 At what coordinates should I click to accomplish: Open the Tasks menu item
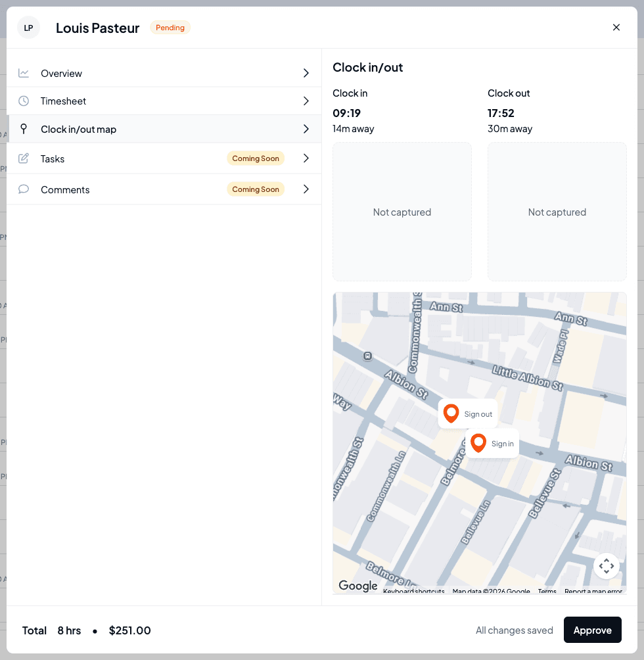point(164,158)
